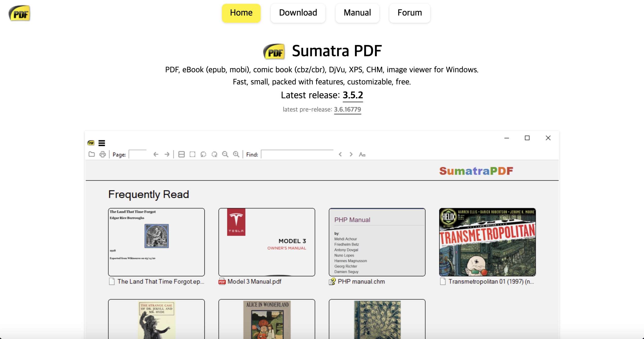Open the peacock-pattern book cover thumbnail
Viewport: 644px width, 339px height.
click(x=377, y=319)
